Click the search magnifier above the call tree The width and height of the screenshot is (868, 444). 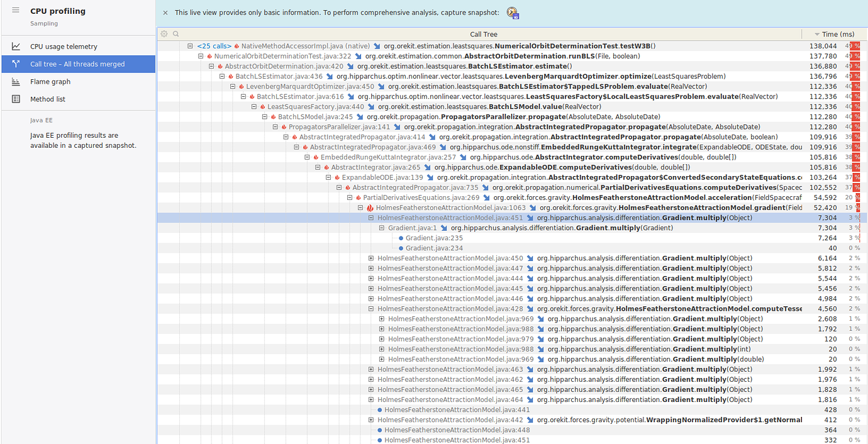174,34
